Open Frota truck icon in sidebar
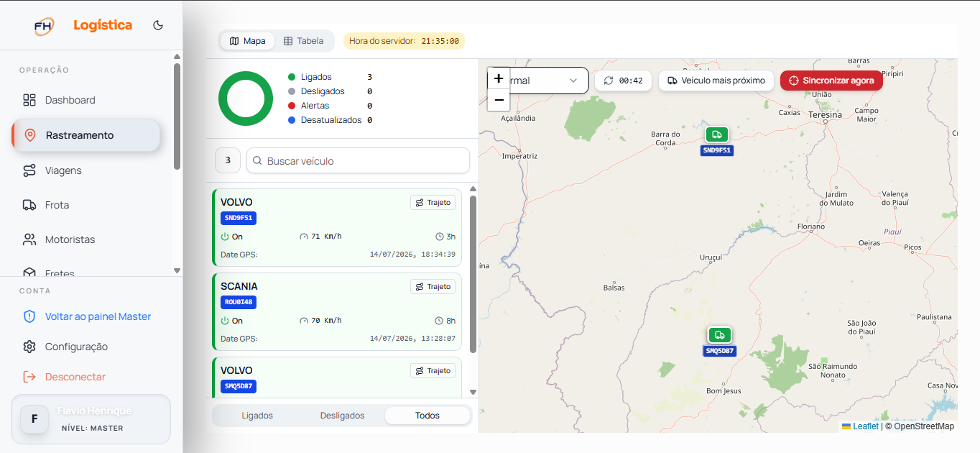This screenshot has height=453, width=980. [29, 205]
